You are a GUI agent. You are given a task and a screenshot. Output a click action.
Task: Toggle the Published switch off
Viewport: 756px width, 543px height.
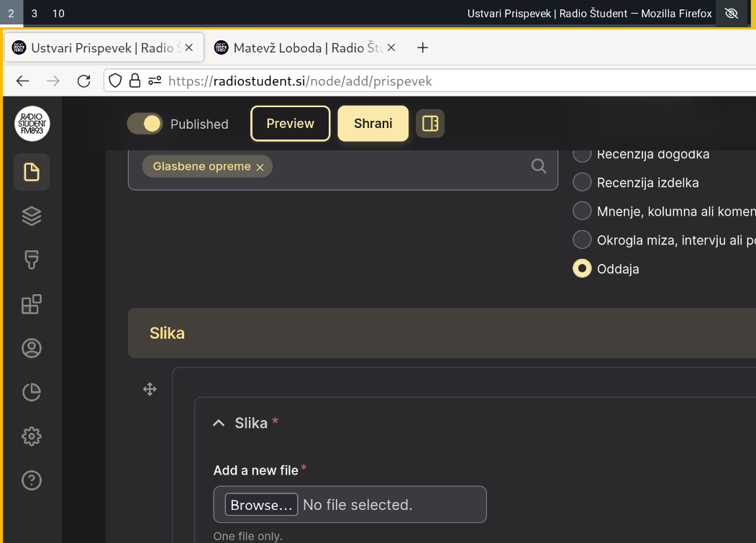coord(145,124)
